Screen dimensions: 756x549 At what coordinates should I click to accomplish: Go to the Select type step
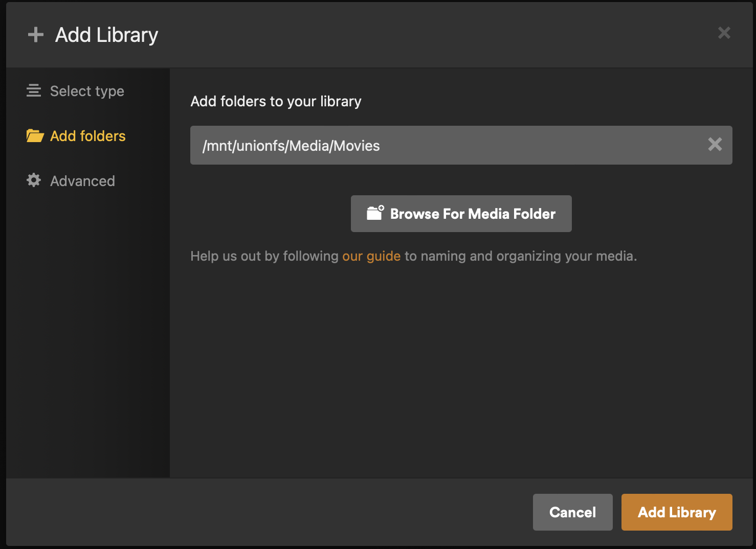click(87, 91)
